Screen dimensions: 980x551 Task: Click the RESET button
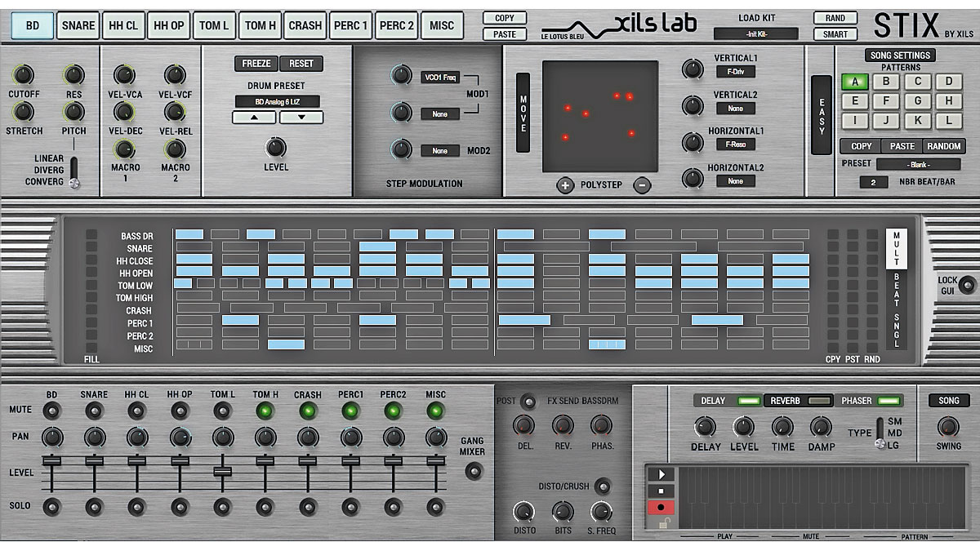click(x=301, y=64)
